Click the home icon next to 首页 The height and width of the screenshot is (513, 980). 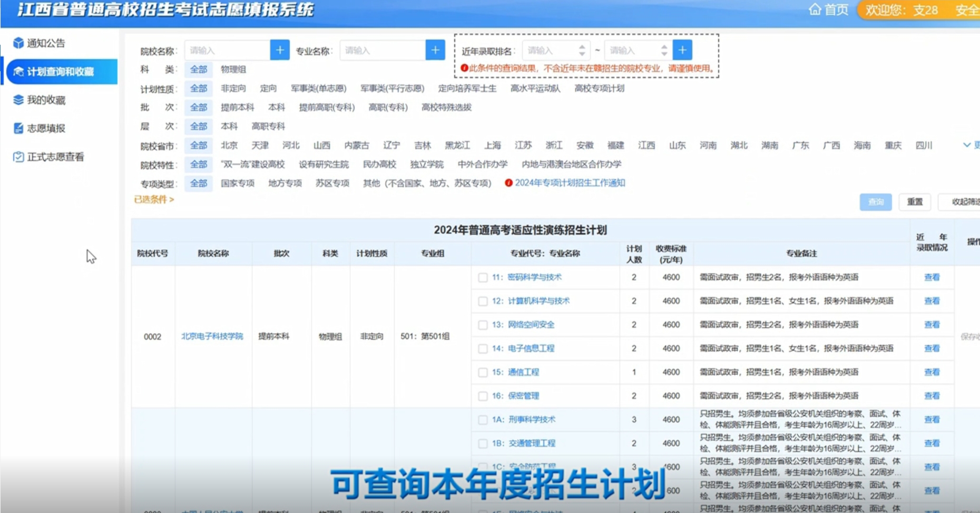(815, 9)
